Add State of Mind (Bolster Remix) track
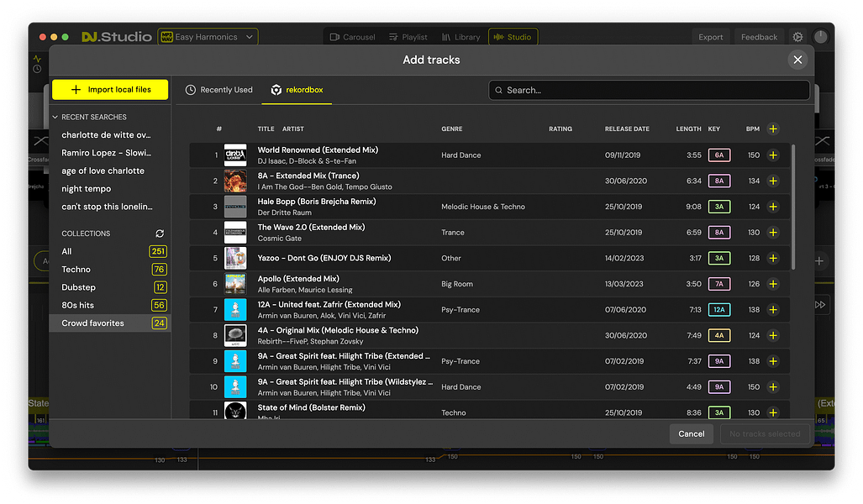The width and height of the screenshot is (863, 504). [x=773, y=412]
